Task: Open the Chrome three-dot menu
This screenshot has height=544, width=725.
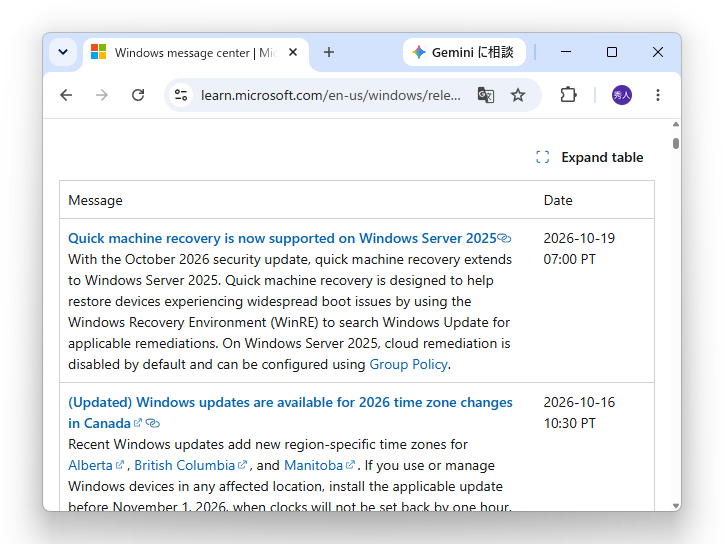Action: 657,95
